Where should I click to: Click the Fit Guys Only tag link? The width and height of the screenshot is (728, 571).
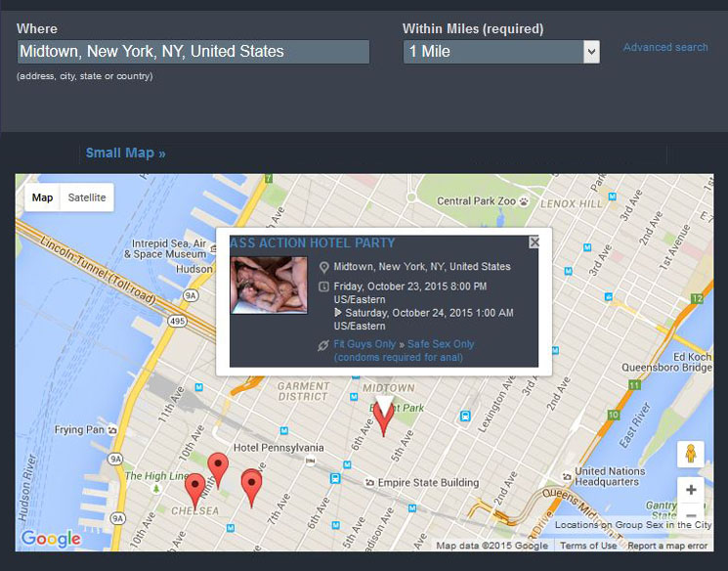(x=364, y=344)
